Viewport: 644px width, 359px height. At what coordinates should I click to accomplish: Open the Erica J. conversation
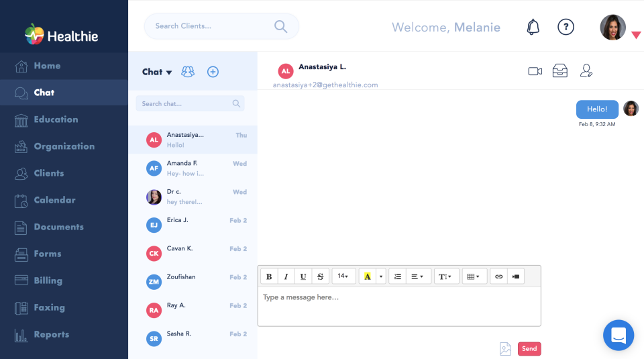(193, 225)
